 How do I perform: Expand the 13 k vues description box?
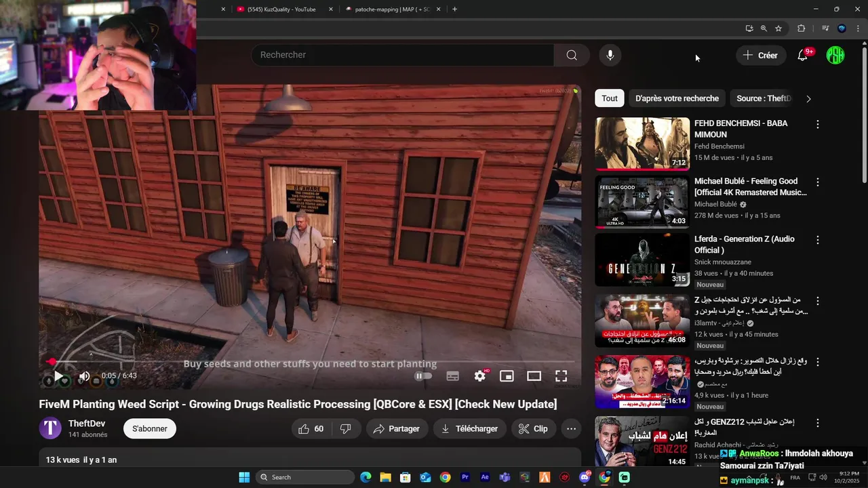pos(310,457)
